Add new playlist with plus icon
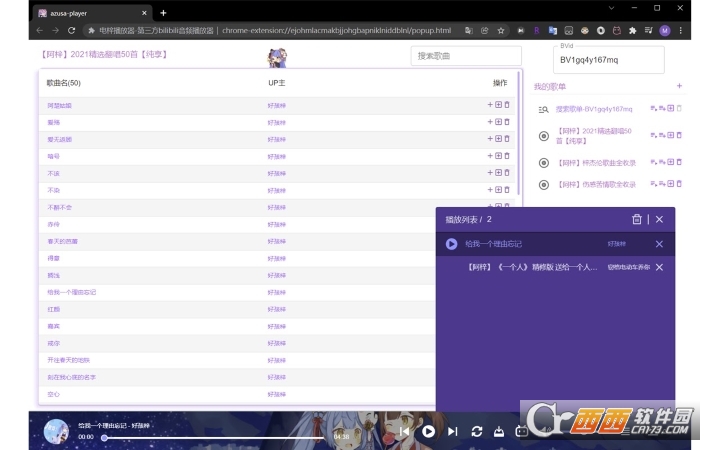Image resolution: width=720 pixels, height=450 pixels. point(679,86)
